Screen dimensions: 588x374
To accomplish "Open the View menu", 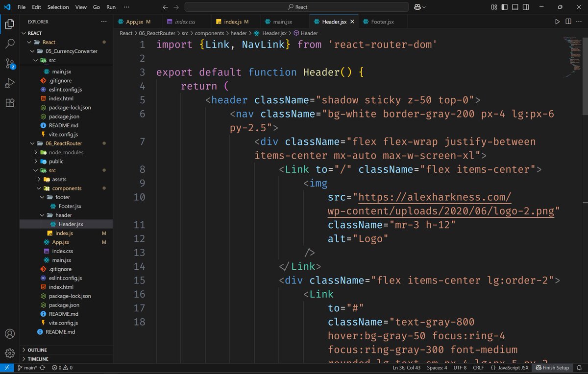I will [x=81, y=7].
